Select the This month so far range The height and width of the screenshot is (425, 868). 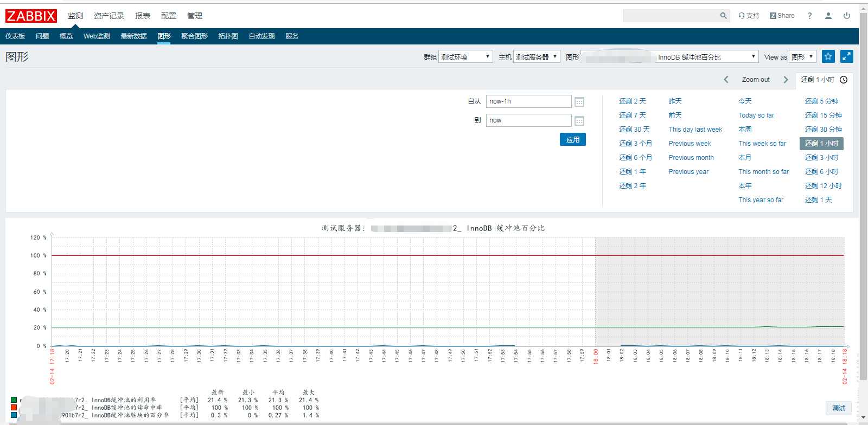tap(764, 172)
